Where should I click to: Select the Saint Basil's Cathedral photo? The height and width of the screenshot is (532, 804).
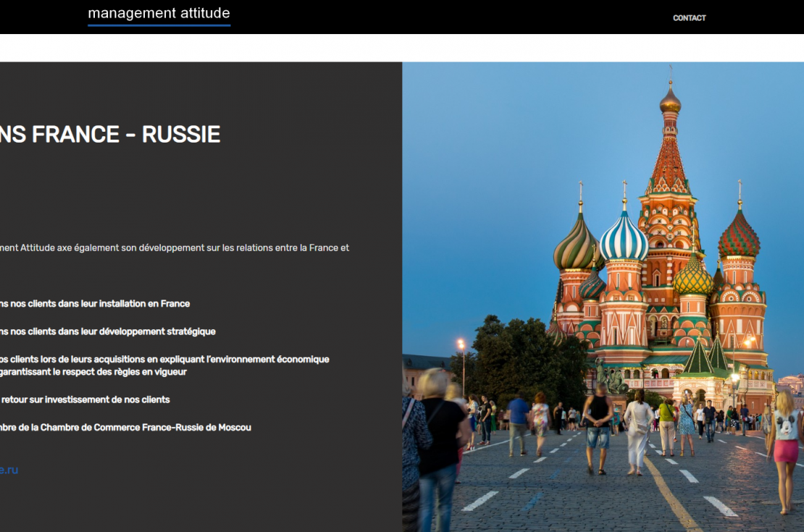tap(603, 297)
